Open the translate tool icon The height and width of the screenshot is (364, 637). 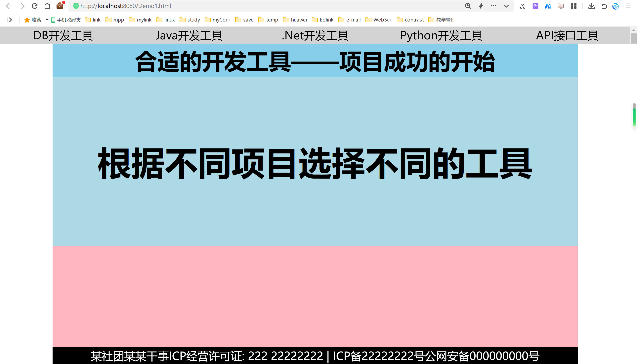coord(535,6)
